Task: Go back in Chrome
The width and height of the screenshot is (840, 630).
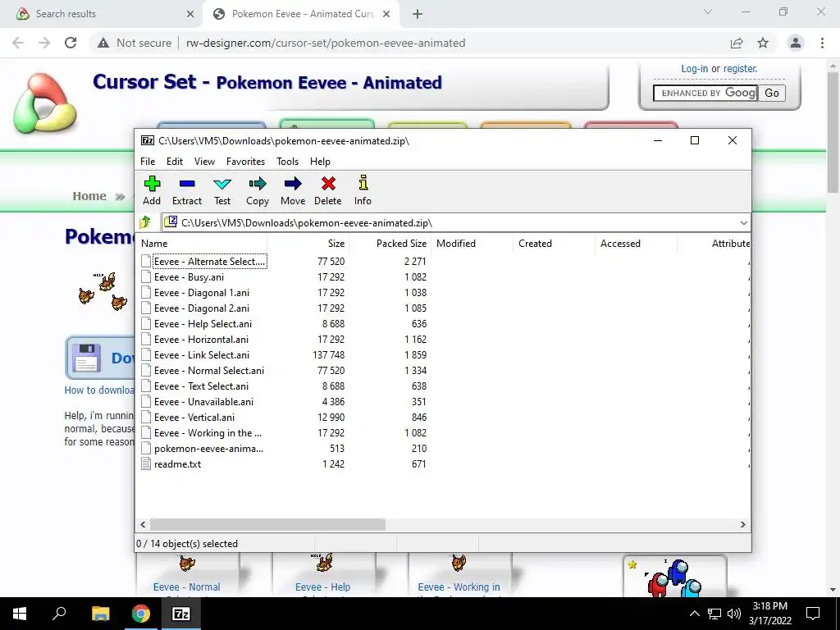Action: [x=18, y=43]
